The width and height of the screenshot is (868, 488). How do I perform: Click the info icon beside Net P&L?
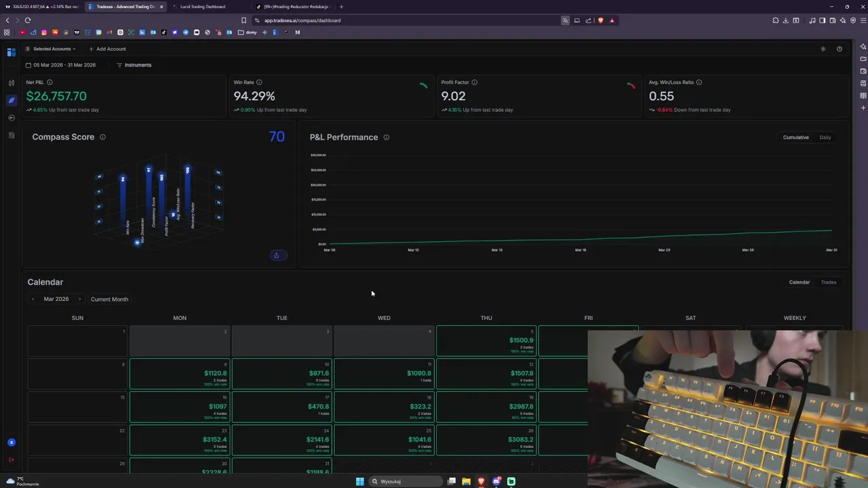50,82
